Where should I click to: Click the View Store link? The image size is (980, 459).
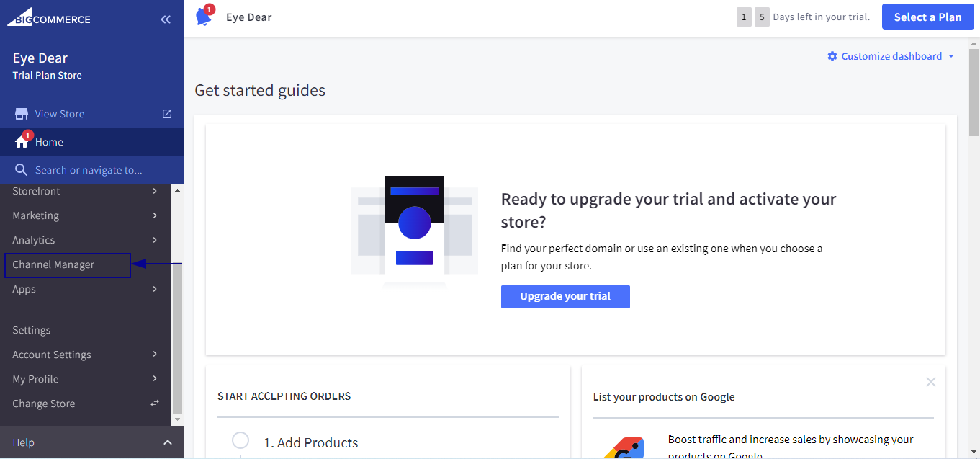[60, 114]
